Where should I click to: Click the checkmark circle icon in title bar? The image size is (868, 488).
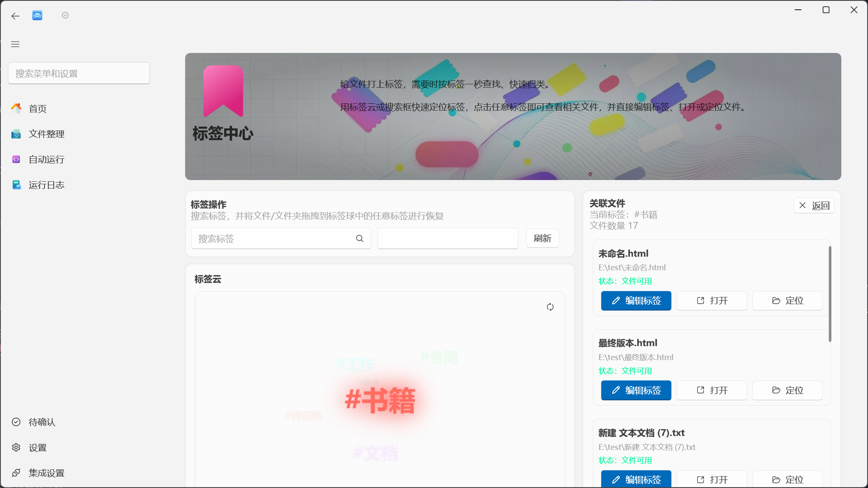pyautogui.click(x=65, y=15)
